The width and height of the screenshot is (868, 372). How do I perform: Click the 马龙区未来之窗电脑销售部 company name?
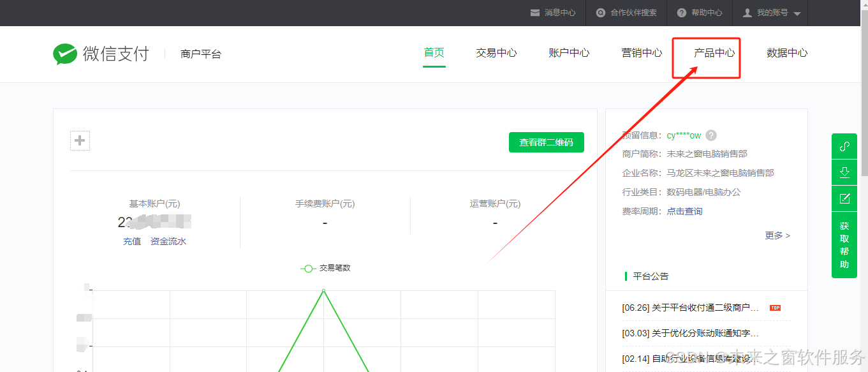pos(721,173)
